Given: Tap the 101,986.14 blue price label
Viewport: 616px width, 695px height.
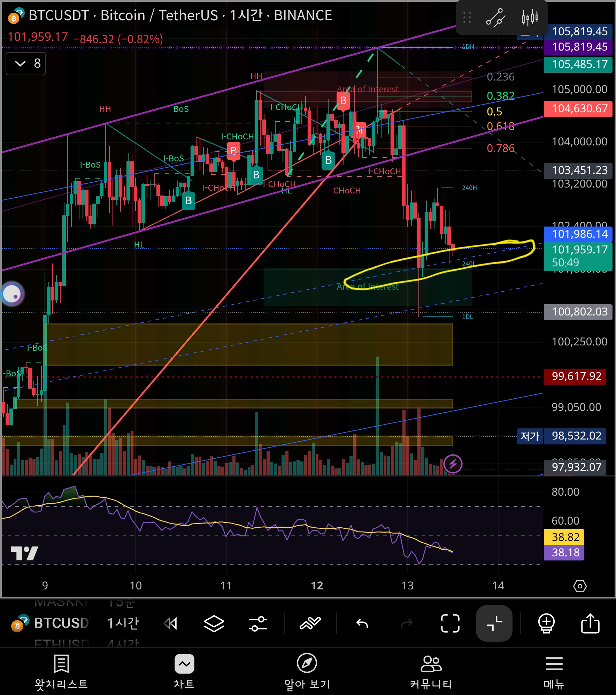Looking at the screenshot, I should coord(578,234).
